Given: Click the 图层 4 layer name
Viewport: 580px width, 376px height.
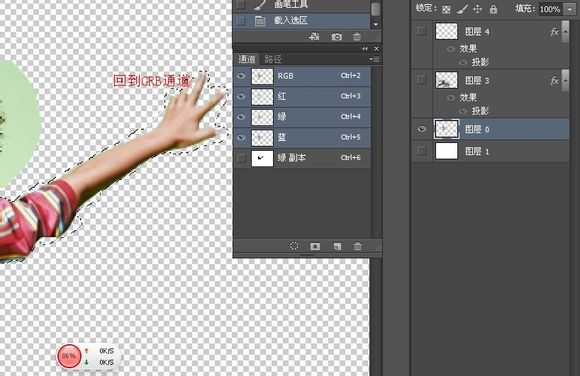Looking at the screenshot, I should [477, 32].
